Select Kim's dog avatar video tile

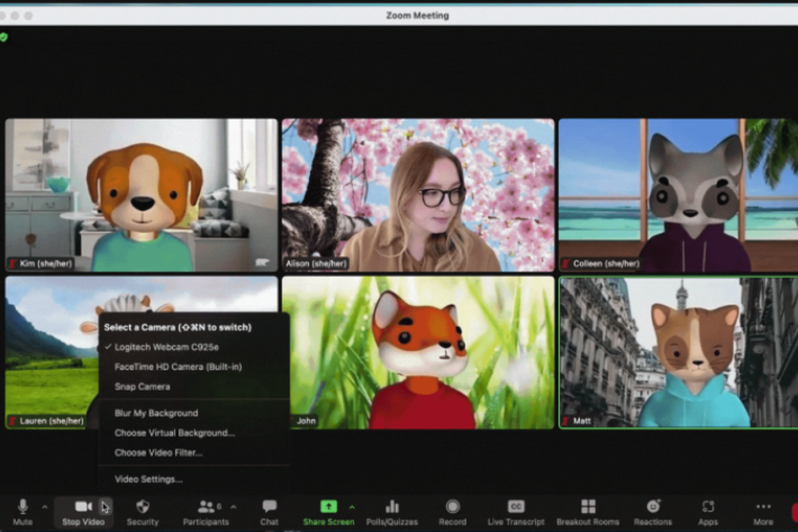pos(142,195)
